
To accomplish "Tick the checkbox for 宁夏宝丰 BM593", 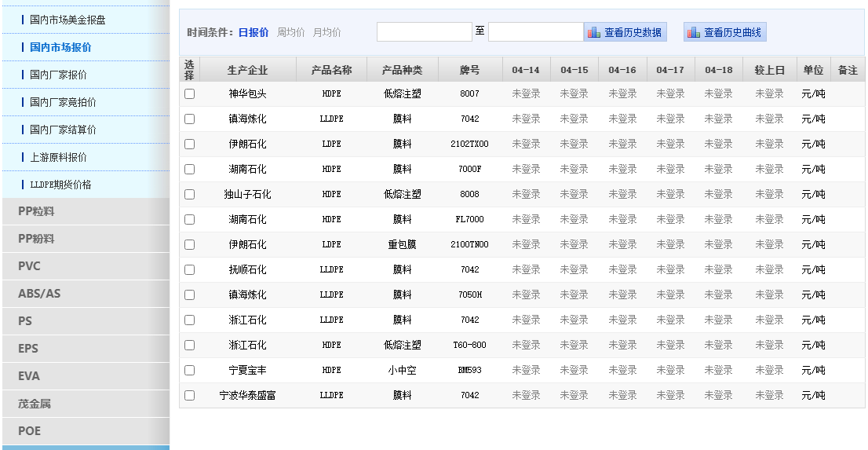I will pyautogui.click(x=189, y=371).
